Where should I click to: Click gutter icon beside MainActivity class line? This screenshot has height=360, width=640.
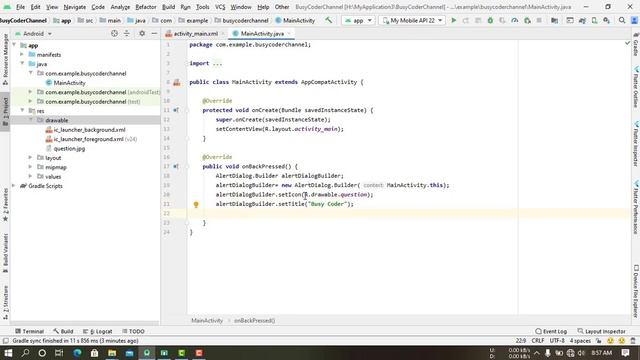tap(177, 82)
